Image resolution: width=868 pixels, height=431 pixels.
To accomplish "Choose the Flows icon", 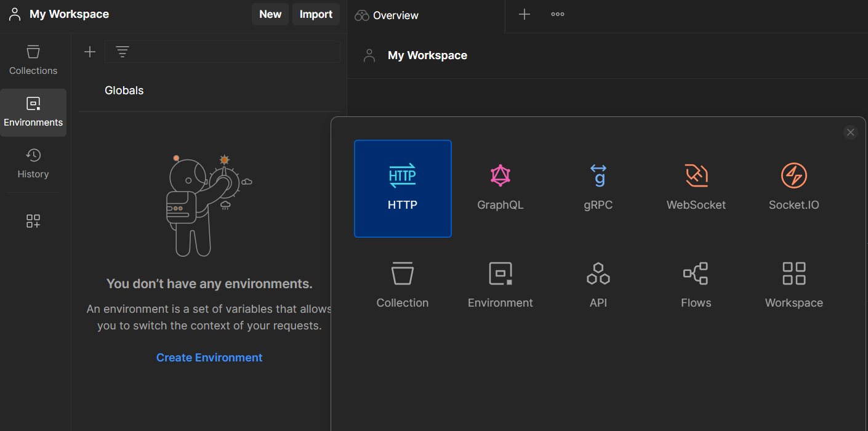I will pos(696,273).
